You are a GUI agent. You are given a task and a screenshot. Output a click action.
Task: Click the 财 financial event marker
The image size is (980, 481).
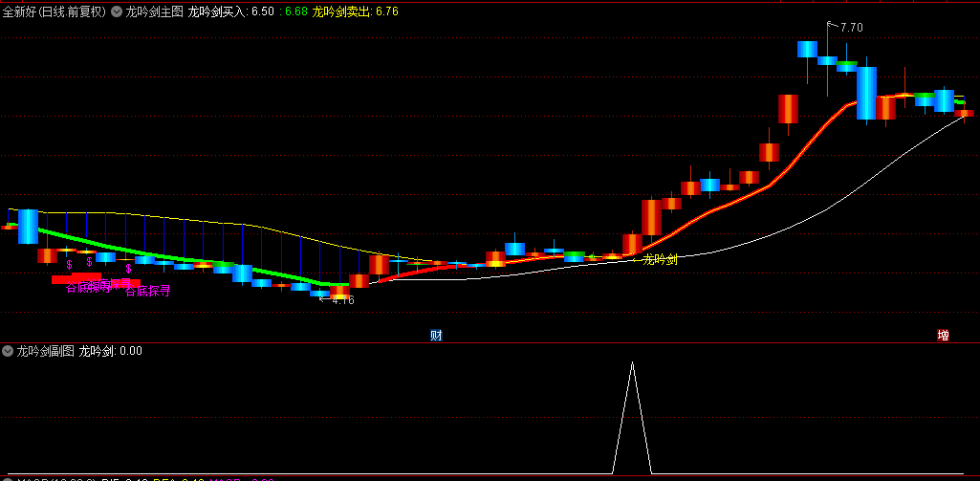point(436,336)
